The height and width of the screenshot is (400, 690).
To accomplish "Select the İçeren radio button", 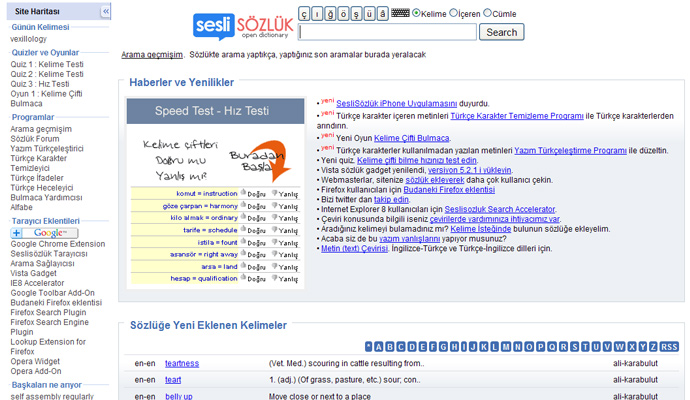I will (453, 13).
